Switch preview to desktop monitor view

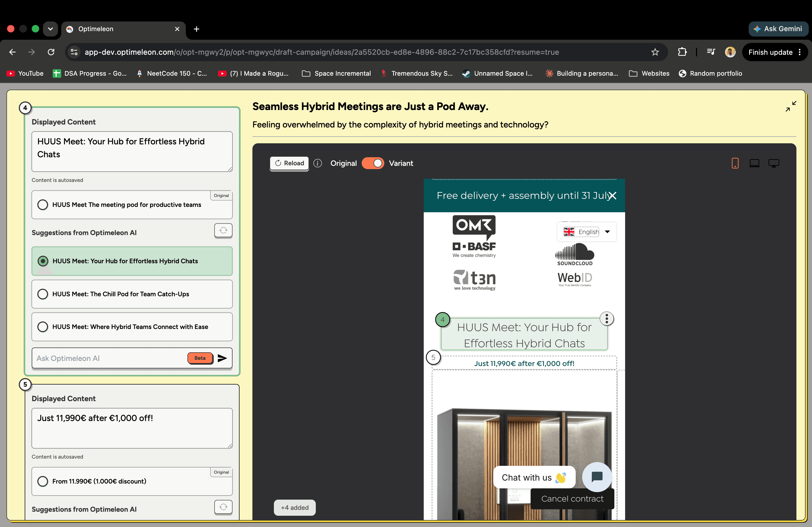[x=774, y=163]
